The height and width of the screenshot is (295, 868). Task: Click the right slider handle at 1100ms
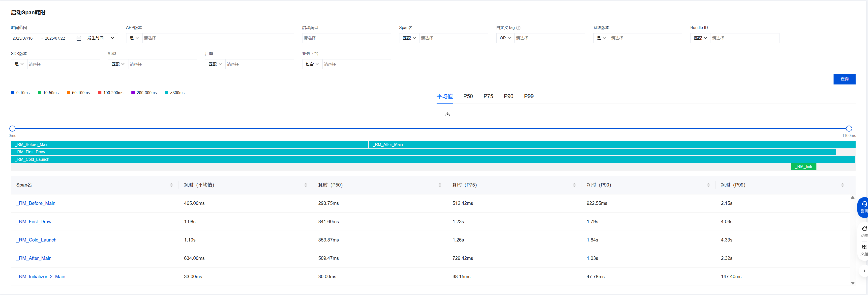pyautogui.click(x=849, y=128)
